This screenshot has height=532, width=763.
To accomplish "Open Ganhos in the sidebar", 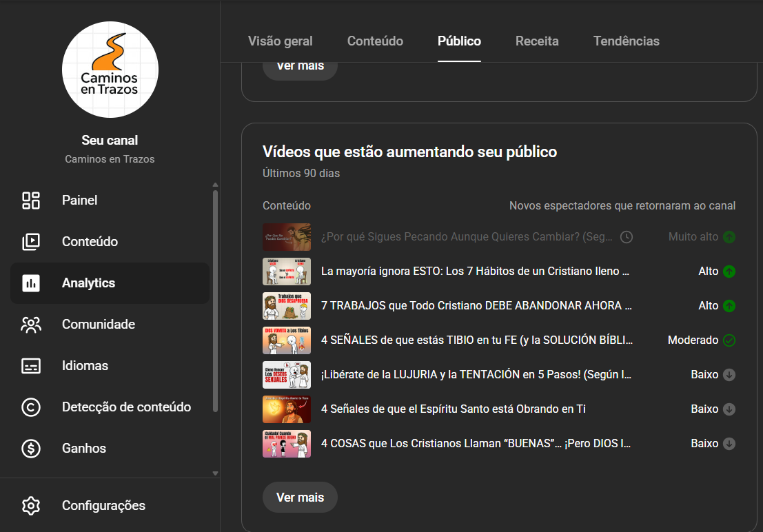I will [110, 449].
